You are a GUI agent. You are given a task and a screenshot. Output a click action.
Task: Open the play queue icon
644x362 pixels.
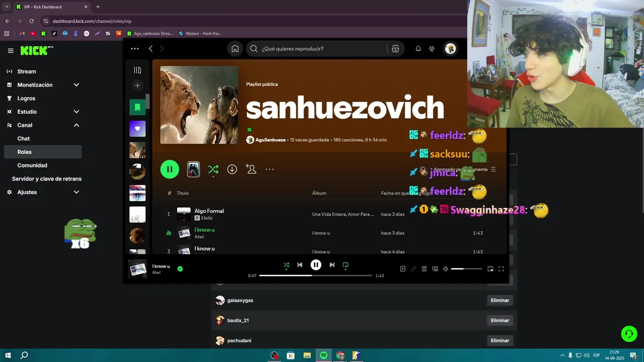pos(424,269)
